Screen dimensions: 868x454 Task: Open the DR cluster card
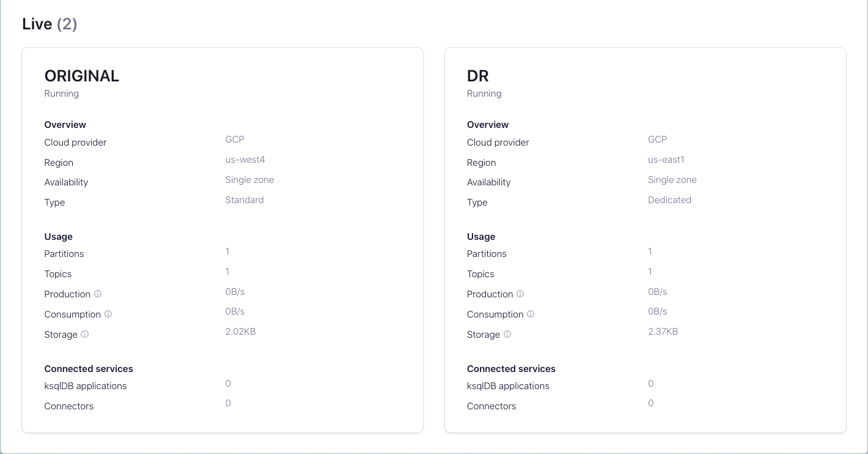[478, 76]
